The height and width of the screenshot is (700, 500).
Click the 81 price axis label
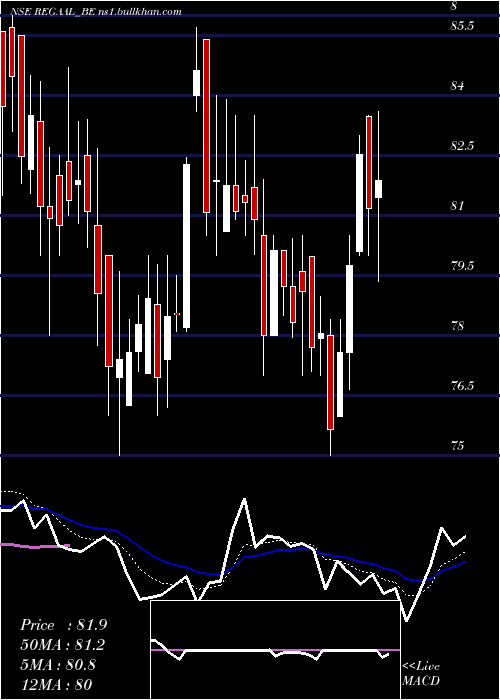coord(457,206)
